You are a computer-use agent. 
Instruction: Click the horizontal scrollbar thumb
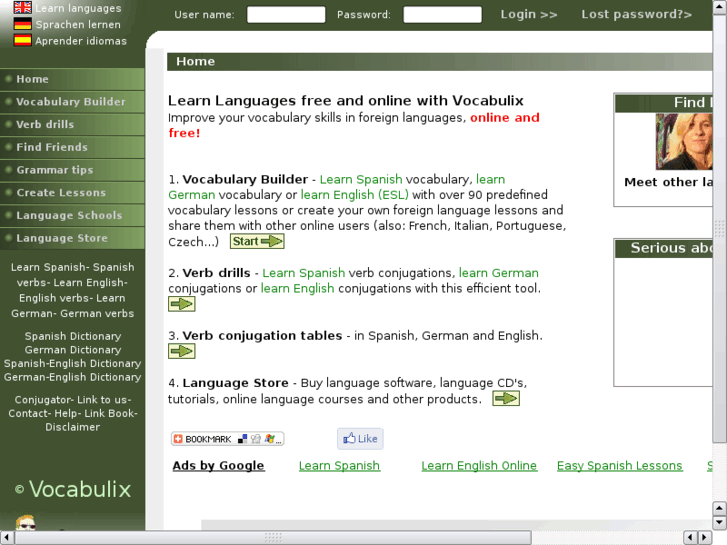coord(273,538)
